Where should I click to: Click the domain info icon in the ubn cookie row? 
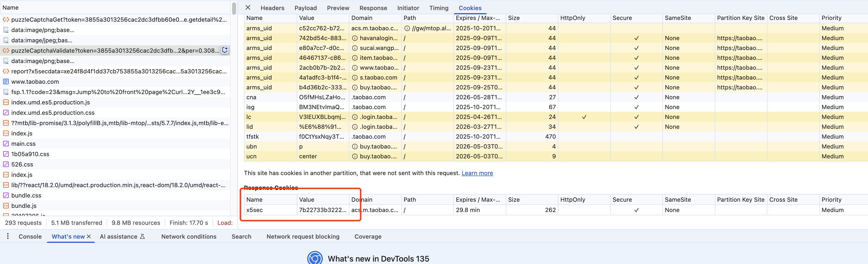click(x=355, y=147)
